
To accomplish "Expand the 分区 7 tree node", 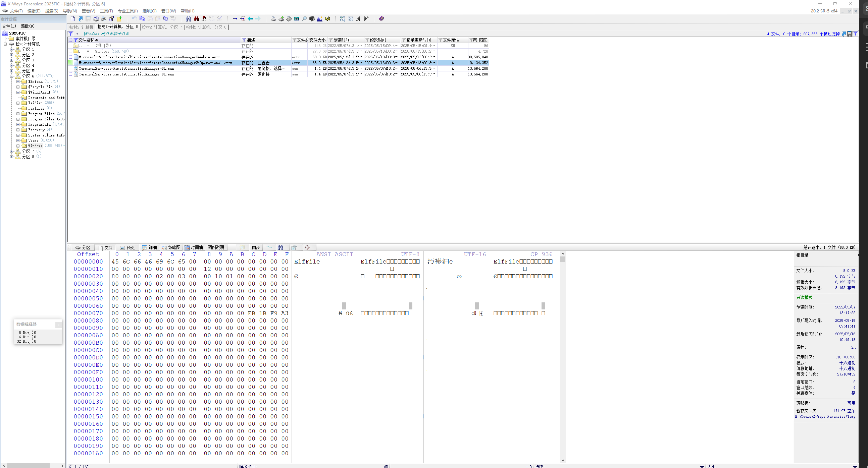I will click(11, 152).
